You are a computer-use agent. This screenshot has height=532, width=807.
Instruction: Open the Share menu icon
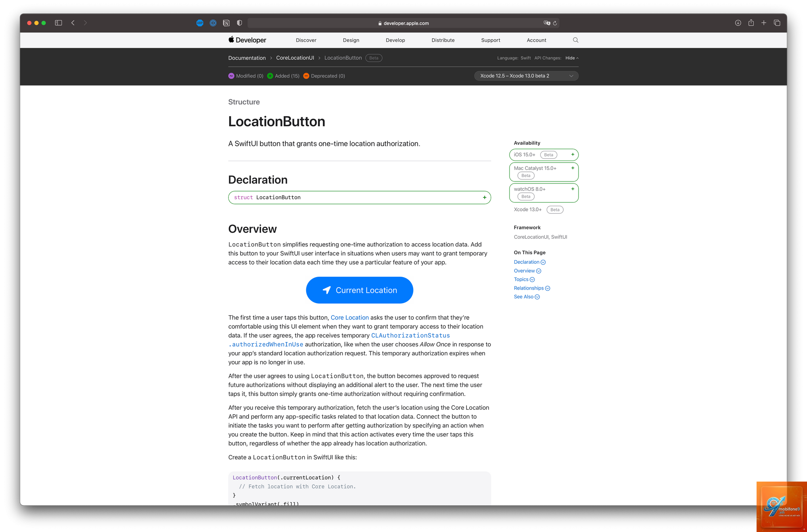click(x=751, y=23)
